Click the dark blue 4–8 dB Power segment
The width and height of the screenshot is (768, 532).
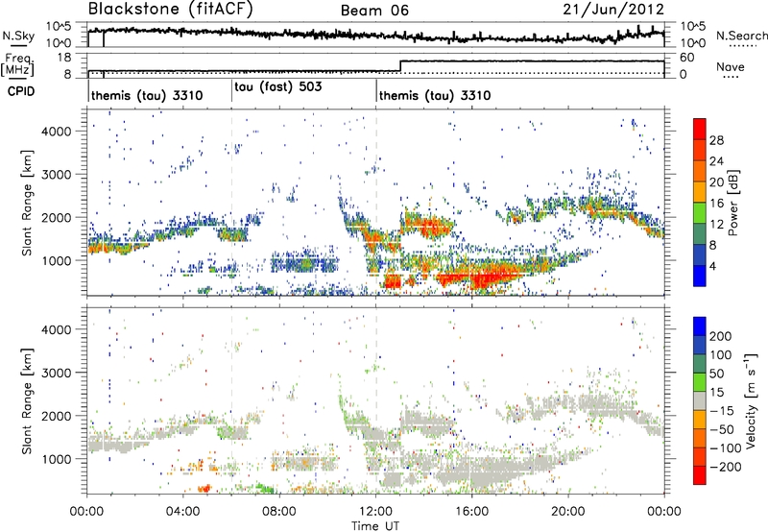click(700, 255)
